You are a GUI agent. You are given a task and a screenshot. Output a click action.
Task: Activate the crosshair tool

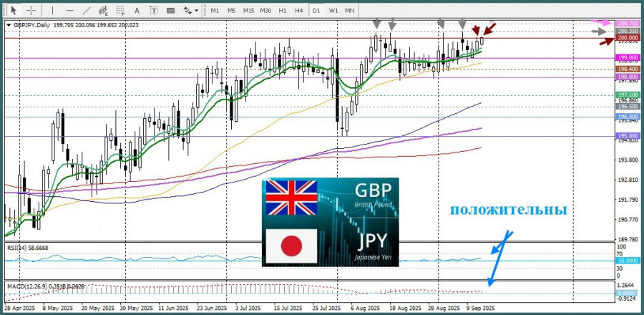(31, 11)
